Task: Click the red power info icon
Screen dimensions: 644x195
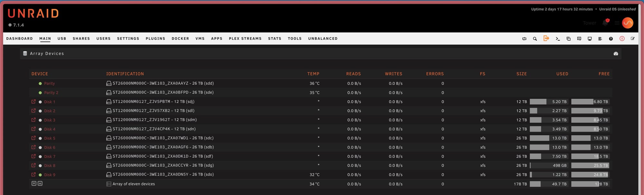Action: click(622, 39)
